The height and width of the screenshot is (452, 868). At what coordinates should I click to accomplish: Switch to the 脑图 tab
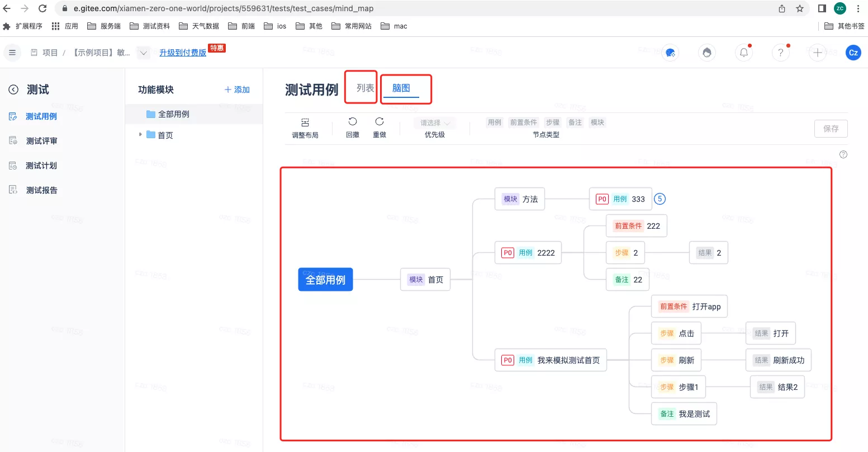click(x=401, y=88)
